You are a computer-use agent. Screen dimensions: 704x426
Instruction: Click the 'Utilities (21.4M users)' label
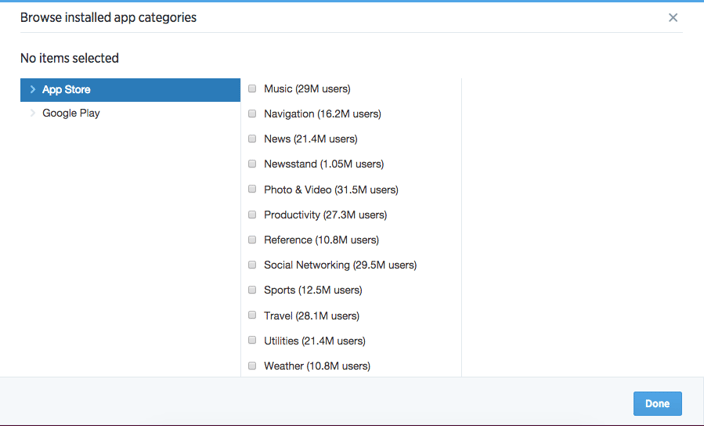(x=315, y=341)
